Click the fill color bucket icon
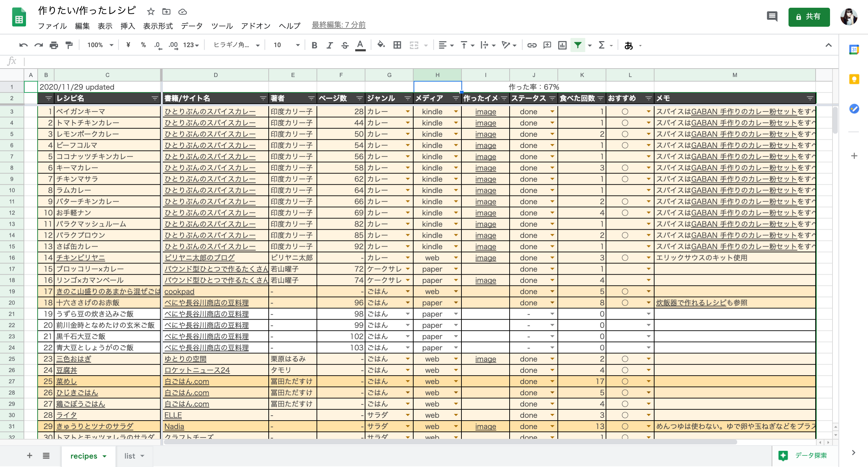The image size is (868, 467). click(381, 45)
